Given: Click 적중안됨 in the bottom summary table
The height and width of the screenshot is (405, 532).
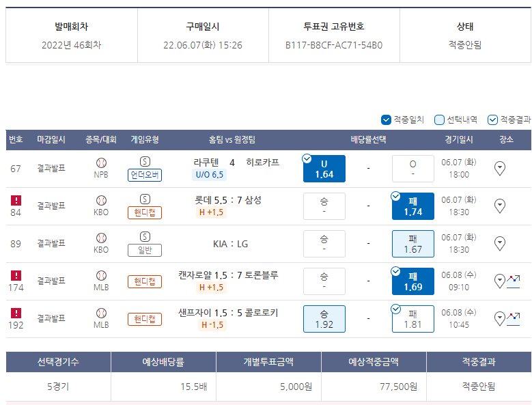Looking at the screenshot, I should (479, 387).
